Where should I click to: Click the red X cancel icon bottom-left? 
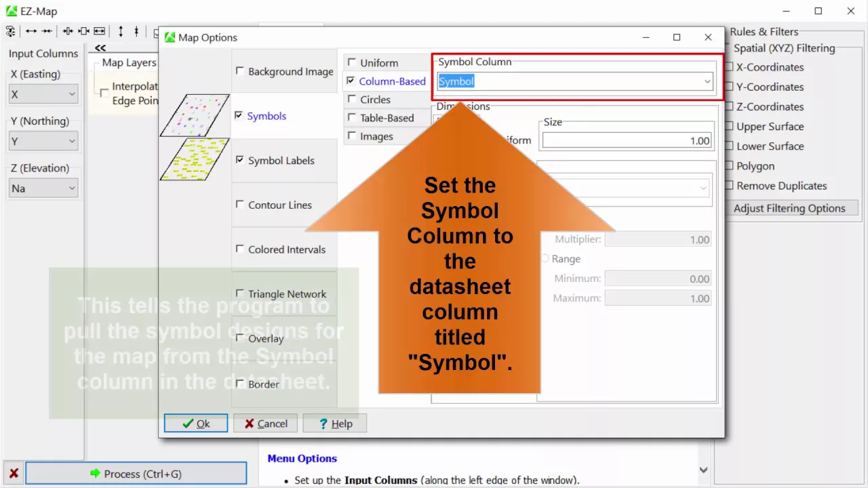[x=14, y=473]
